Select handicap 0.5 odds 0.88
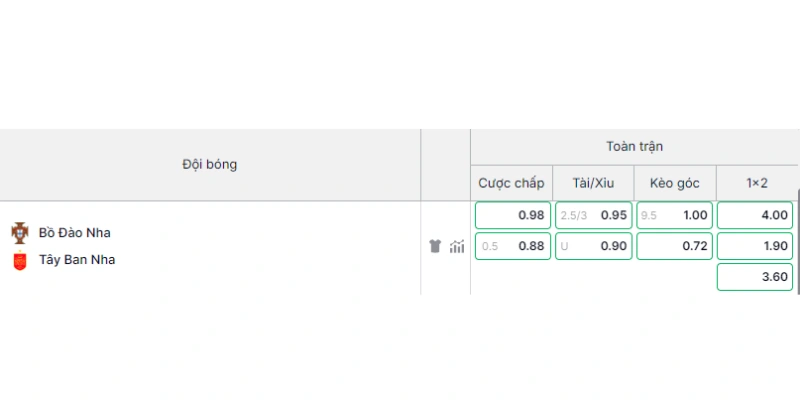 coord(513,246)
